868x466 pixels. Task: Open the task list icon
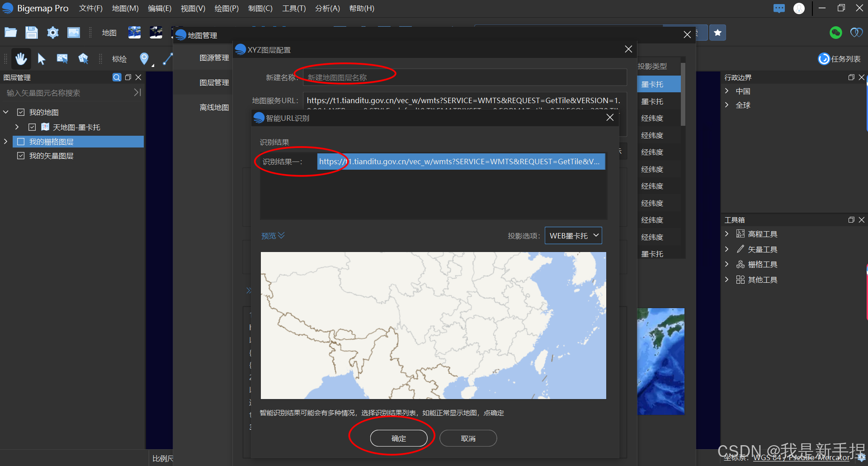(x=824, y=59)
